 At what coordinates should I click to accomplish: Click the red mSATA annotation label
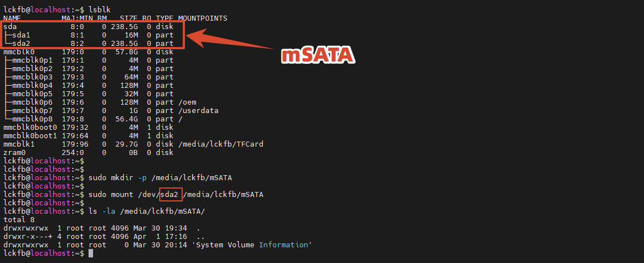pos(317,55)
